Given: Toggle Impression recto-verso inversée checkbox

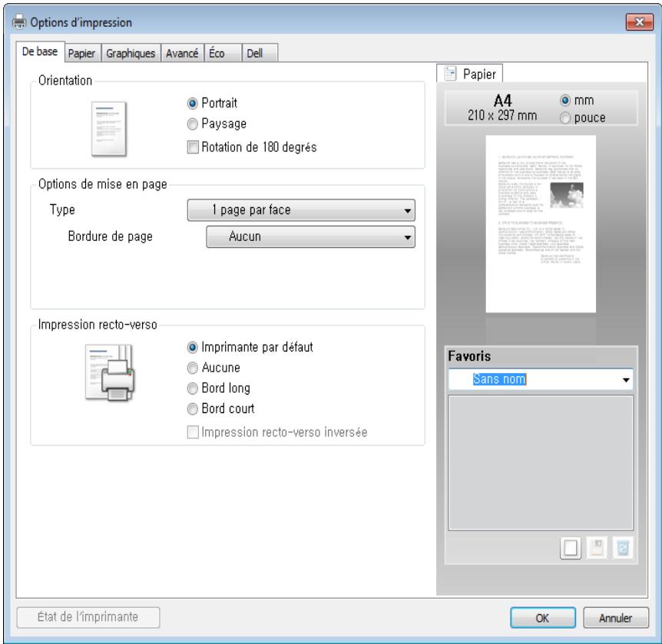Looking at the screenshot, I should [193, 432].
